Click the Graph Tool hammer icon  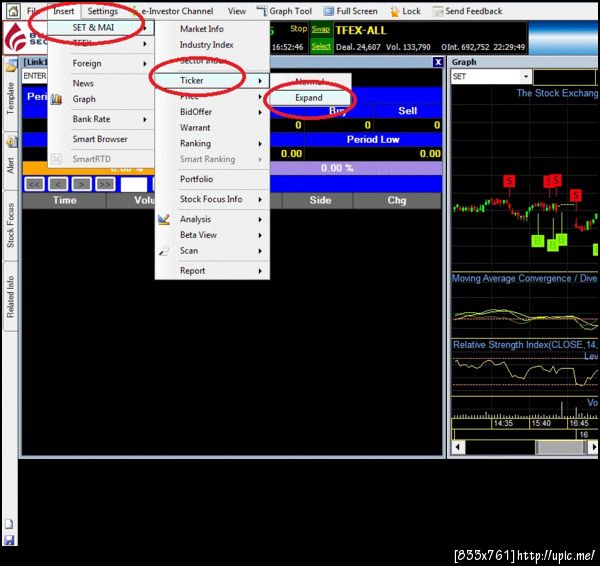coord(262,11)
